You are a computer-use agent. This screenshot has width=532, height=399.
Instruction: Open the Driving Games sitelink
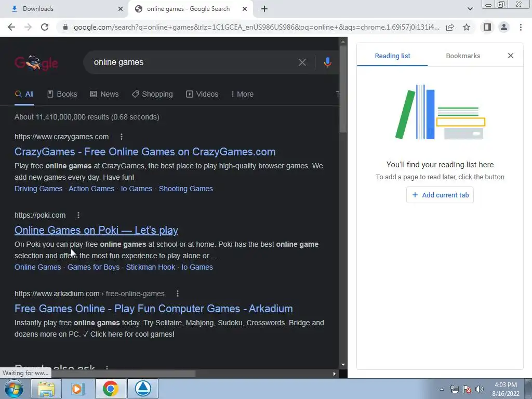[38, 189]
